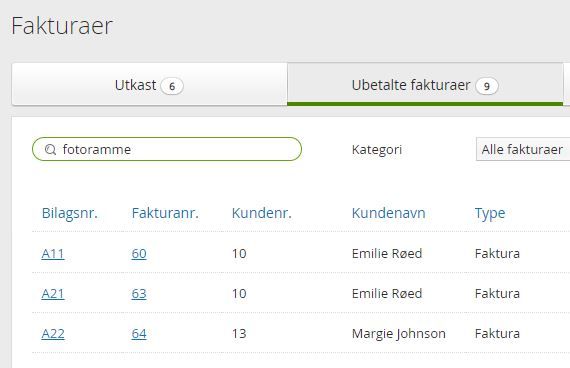Sort by Kundenavn column header

(389, 213)
